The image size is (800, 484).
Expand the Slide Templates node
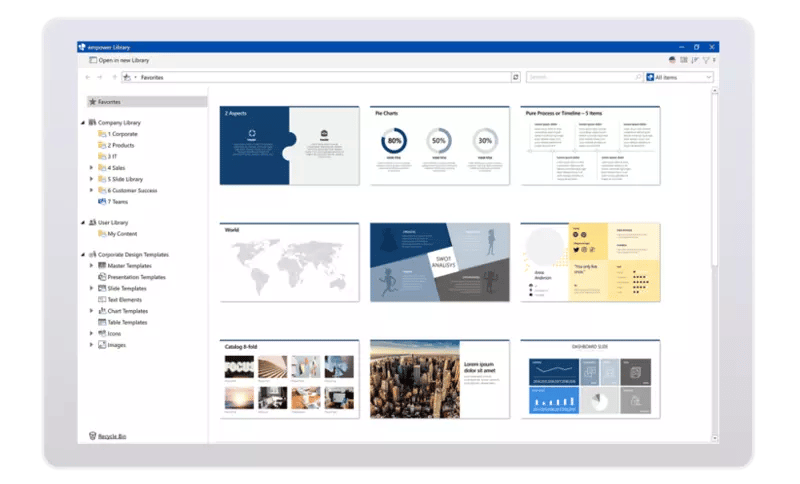point(92,288)
